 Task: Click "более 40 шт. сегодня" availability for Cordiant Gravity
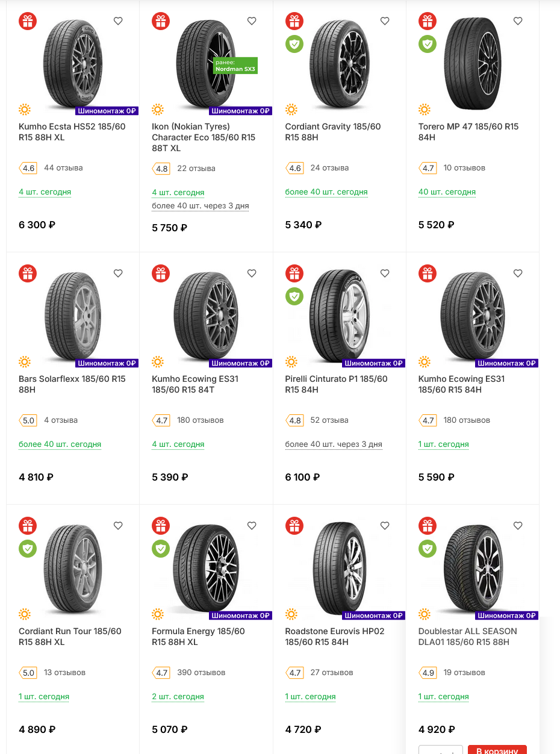click(x=326, y=192)
